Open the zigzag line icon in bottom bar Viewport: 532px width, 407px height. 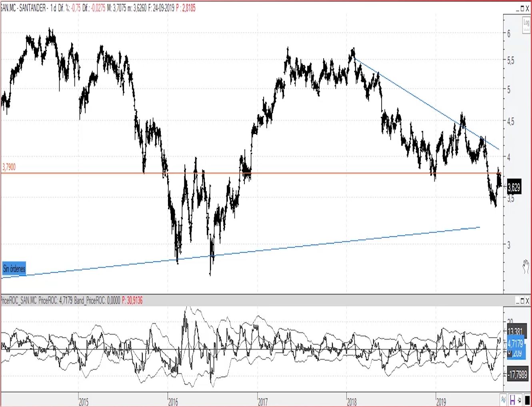point(504,399)
